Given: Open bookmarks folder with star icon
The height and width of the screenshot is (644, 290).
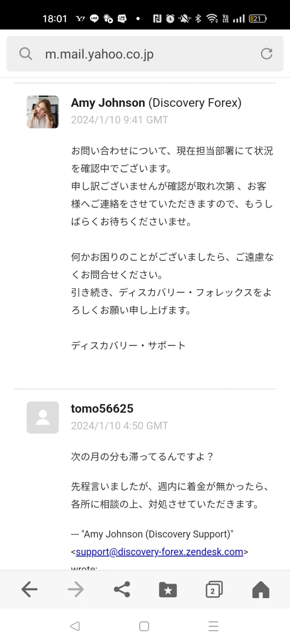Looking at the screenshot, I should [x=168, y=589].
